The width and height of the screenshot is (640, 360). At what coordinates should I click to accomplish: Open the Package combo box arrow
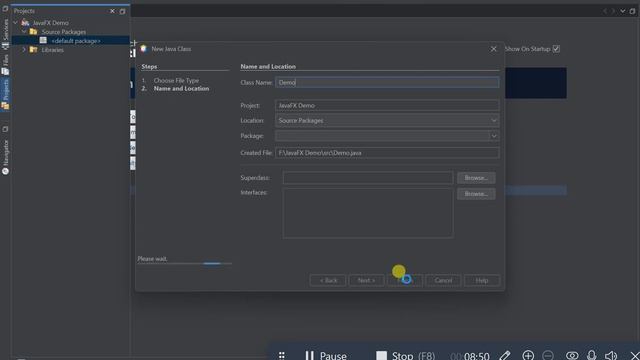(494, 136)
